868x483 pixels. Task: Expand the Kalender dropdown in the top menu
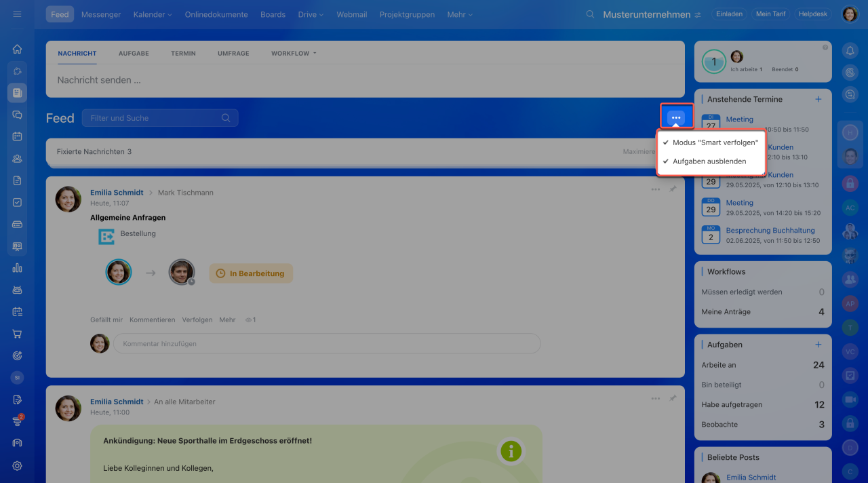pyautogui.click(x=153, y=14)
